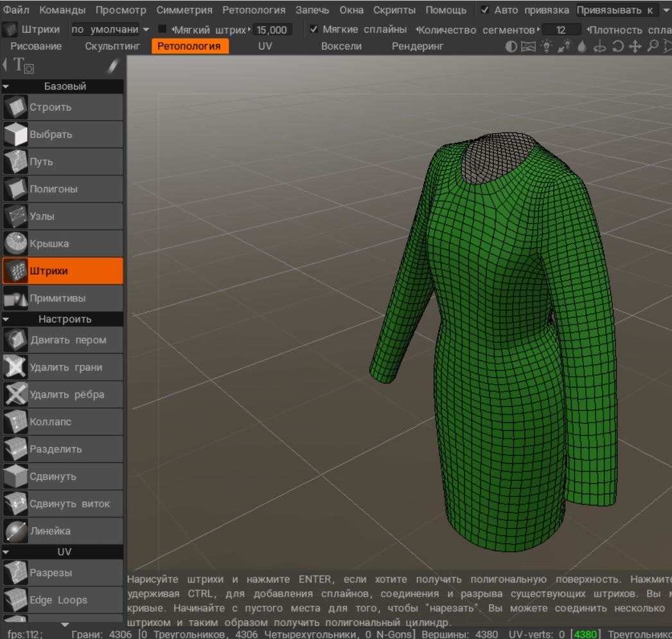Activate the Крышка cap tool
672x639 pixels.
tap(62, 244)
